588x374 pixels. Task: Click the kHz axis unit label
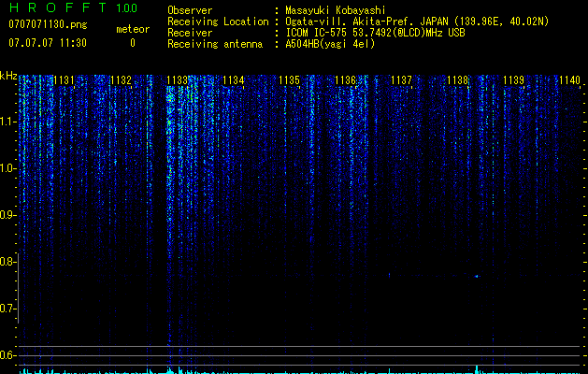tap(8, 76)
